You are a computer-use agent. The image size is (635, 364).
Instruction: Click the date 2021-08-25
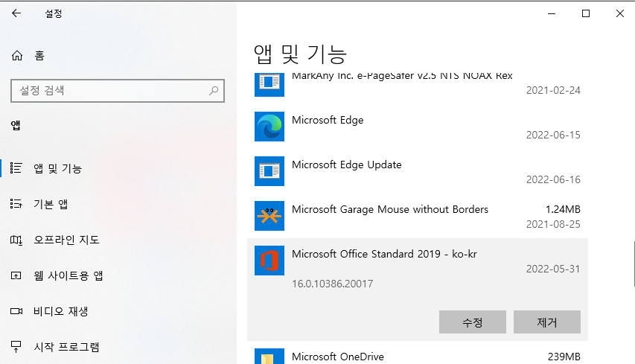553,224
